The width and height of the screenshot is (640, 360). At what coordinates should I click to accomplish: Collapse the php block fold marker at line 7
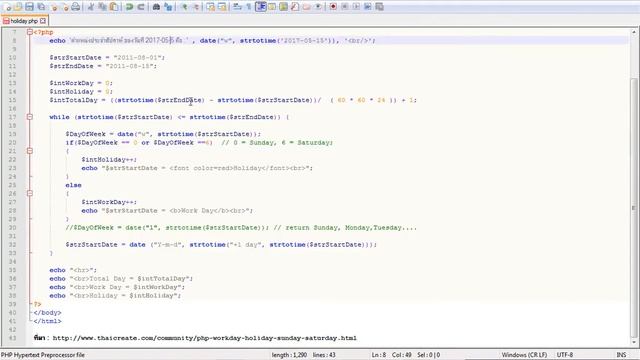[29, 32]
